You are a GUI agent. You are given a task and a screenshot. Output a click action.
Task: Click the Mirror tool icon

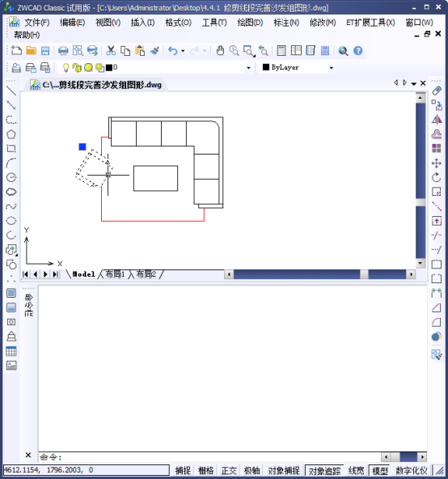coord(437,120)
